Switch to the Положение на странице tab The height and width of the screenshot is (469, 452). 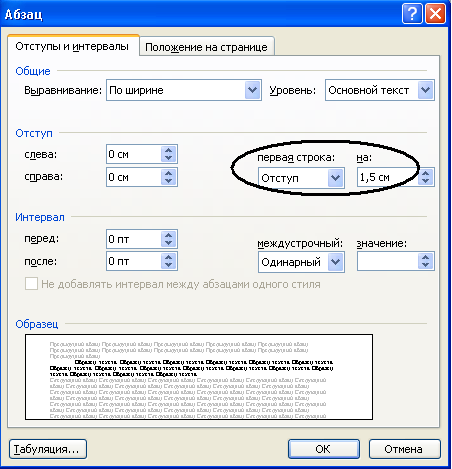(207, 47)
